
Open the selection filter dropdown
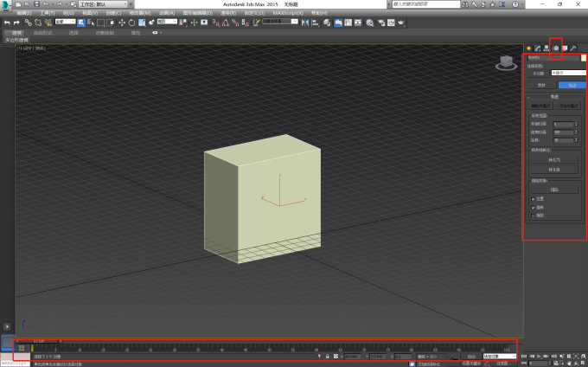[x=65, y=22]
